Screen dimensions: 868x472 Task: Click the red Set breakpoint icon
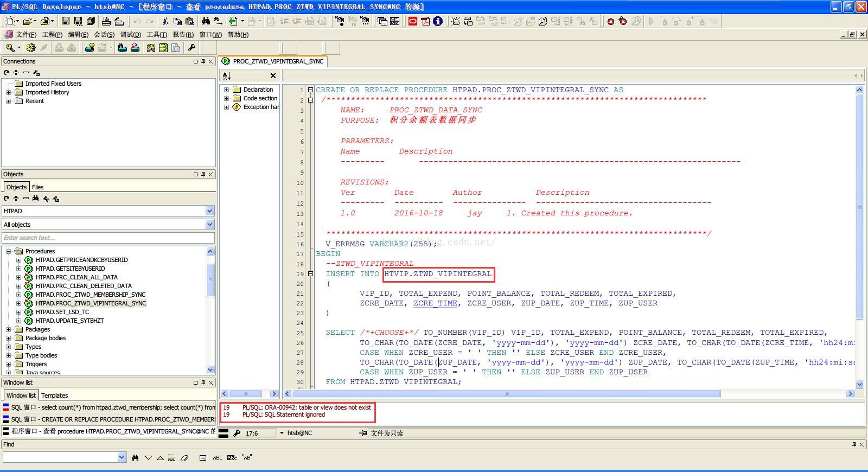click(x=611, y=21)
